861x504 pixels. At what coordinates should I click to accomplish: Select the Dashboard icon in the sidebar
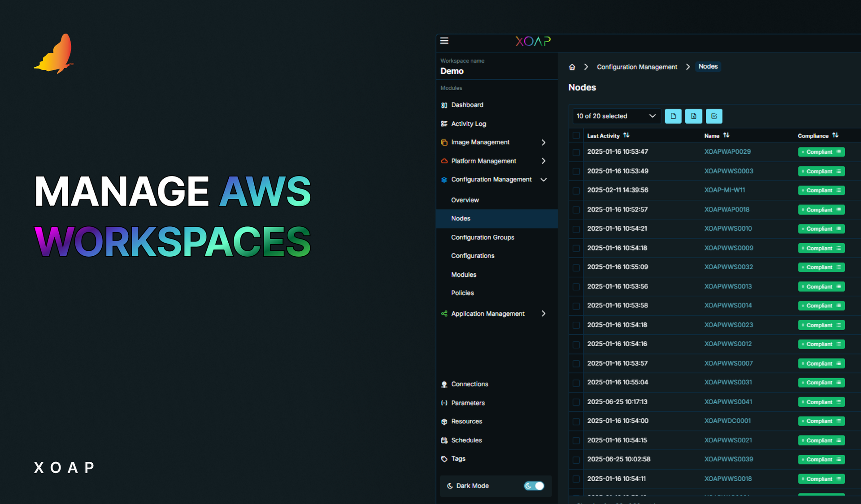444,105
